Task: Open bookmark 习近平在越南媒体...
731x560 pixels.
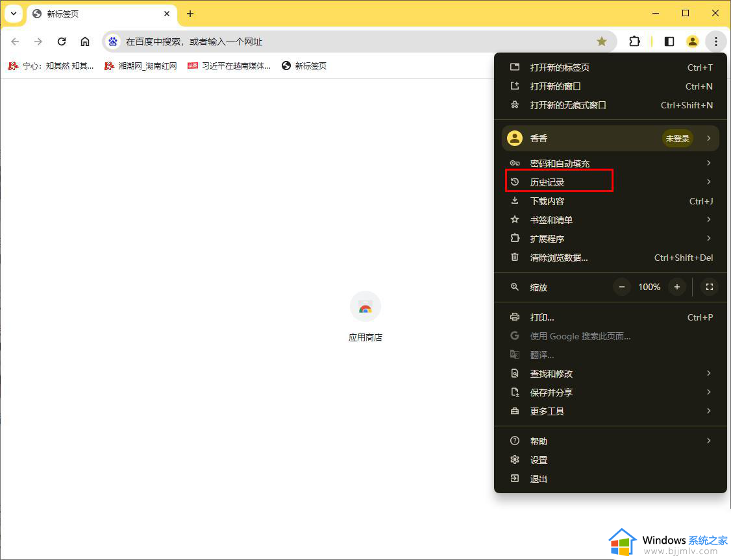Action: coord(229,66)
